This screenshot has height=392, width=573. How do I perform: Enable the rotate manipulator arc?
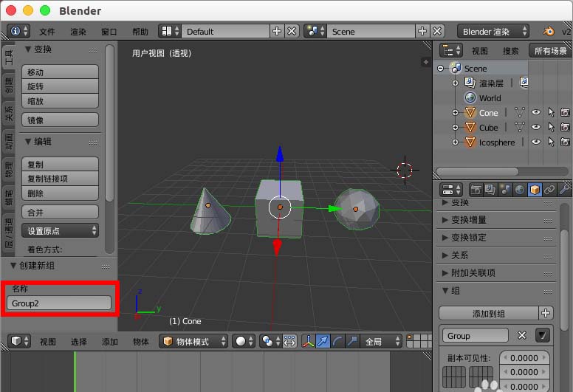(337, 341)
